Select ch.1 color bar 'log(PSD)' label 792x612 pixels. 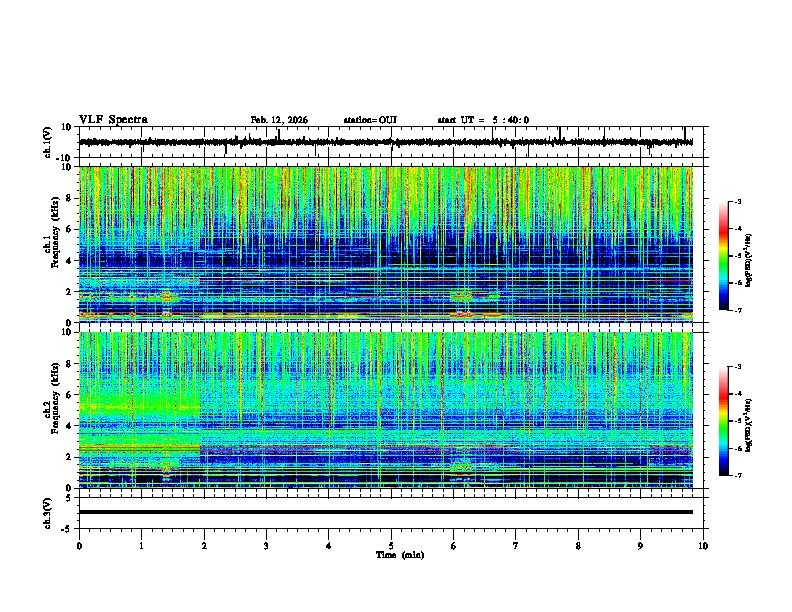748,260
